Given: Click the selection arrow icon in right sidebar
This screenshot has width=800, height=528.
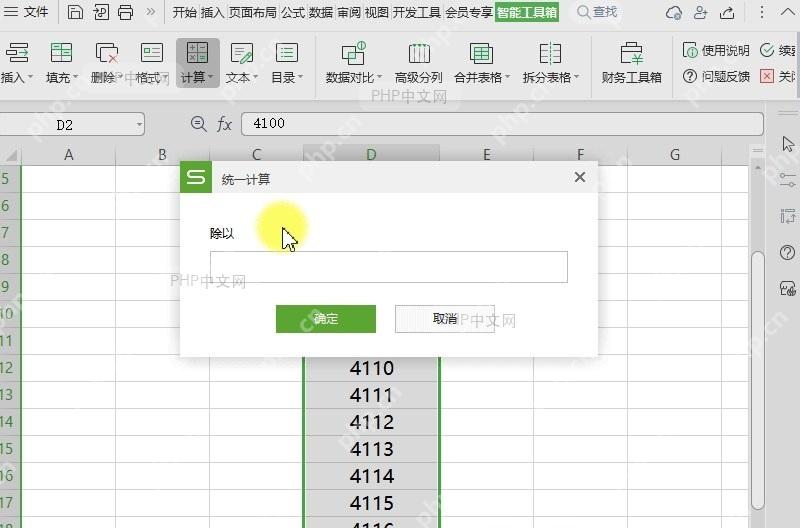Looking at the screenshot, I should (x=788, y=144).
